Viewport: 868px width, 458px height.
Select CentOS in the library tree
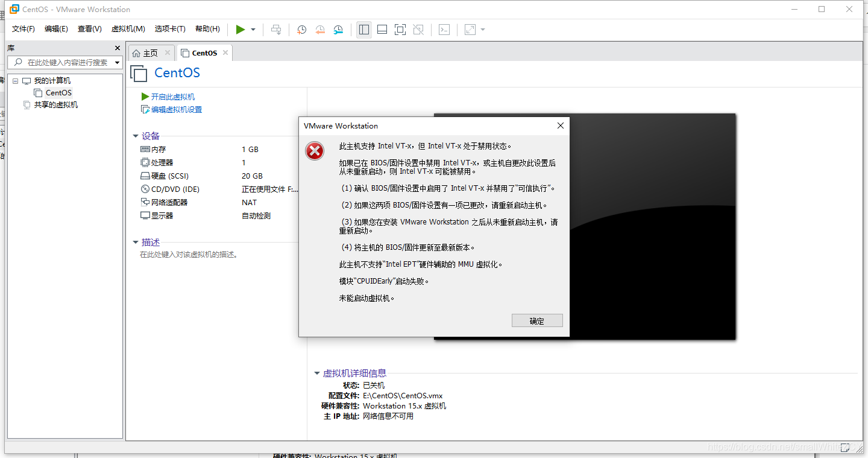pos(58,93)
